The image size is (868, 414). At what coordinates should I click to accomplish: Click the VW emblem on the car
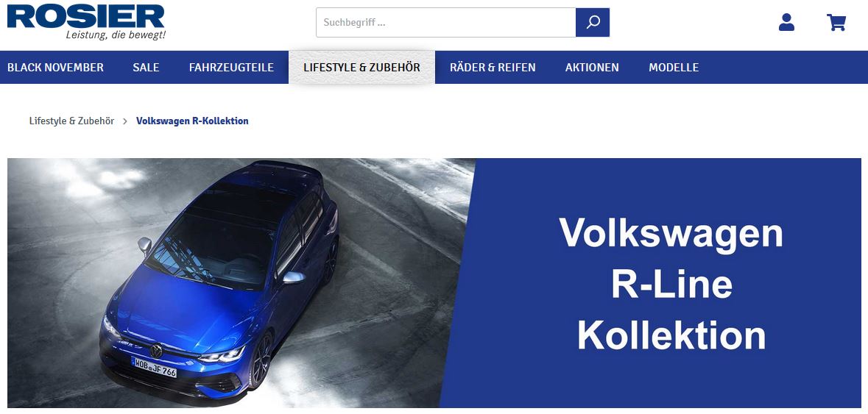(x=156, y=351)
